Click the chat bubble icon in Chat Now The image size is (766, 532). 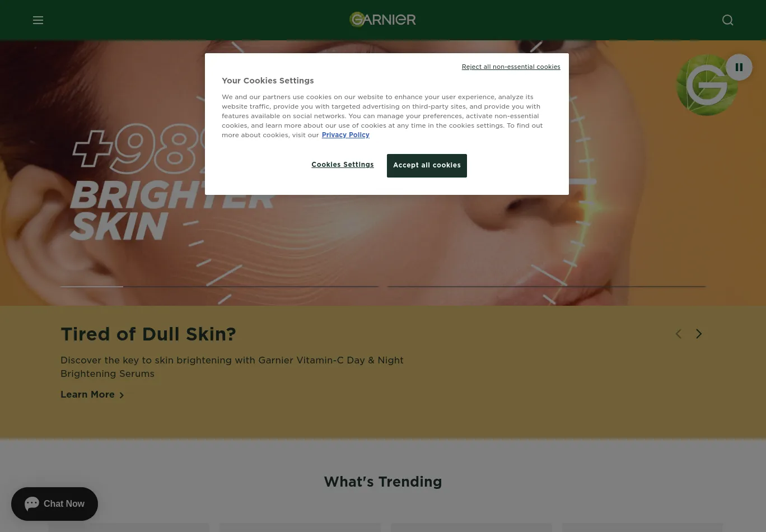click(32, 503)
